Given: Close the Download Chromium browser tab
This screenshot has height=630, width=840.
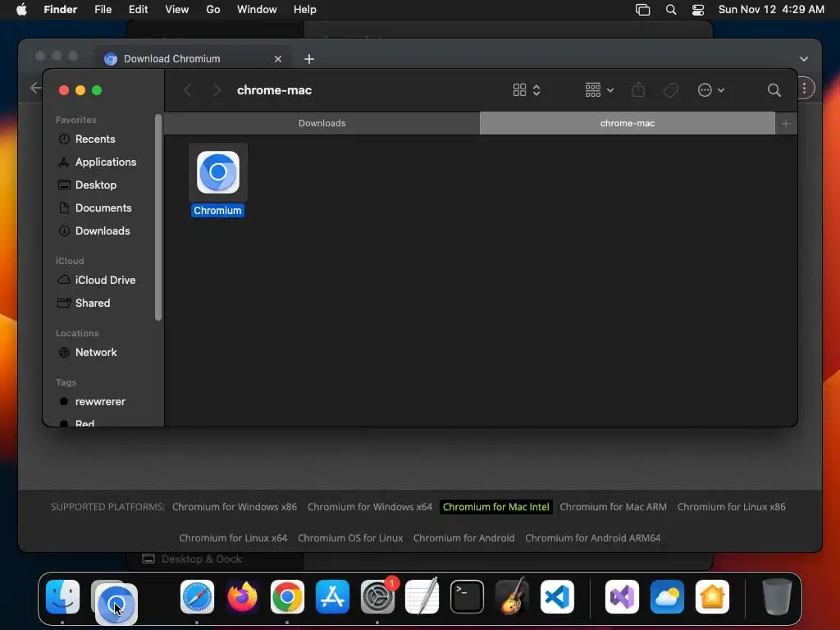Looking at the screenshot, I should tap(277, 59).
